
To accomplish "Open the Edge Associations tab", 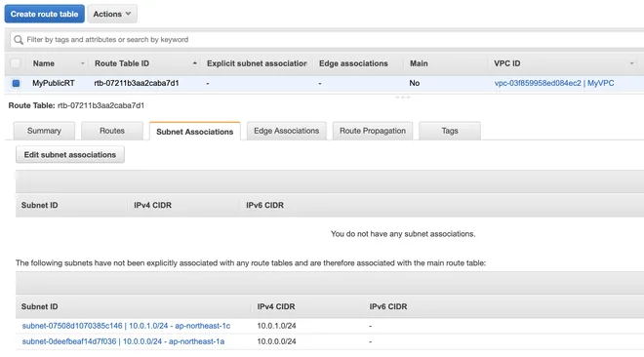I will click(286, 131).
